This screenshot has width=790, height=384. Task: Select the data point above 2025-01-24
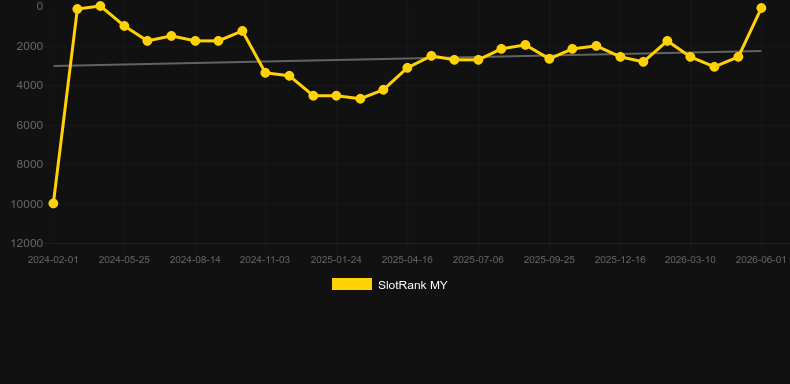pos(336,96)
